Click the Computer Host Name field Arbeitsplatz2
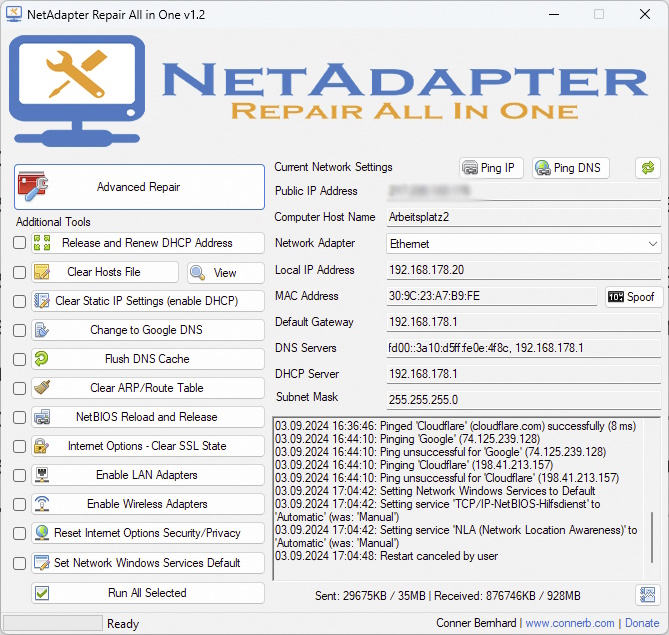The image size is (669, 635). pos(524,217)
